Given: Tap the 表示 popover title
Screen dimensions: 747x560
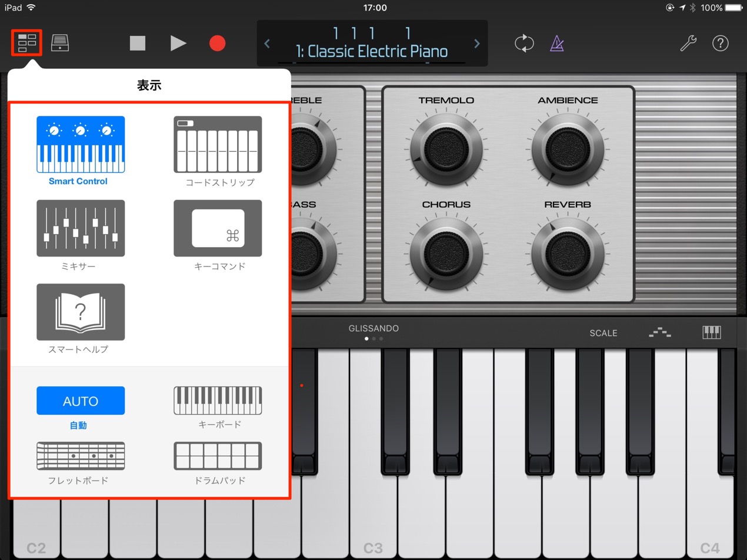Looking at the screenshot, I should coord(149,85).
